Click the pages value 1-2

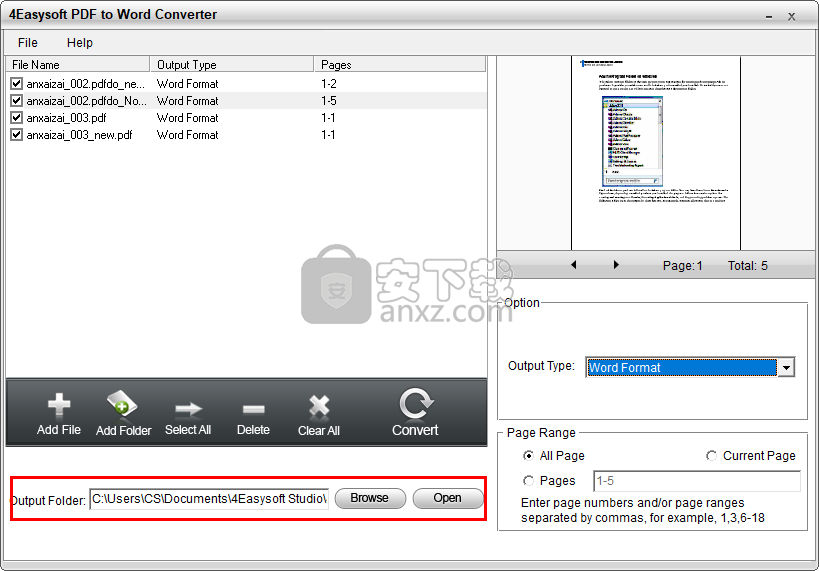click(x=329, y=84)
